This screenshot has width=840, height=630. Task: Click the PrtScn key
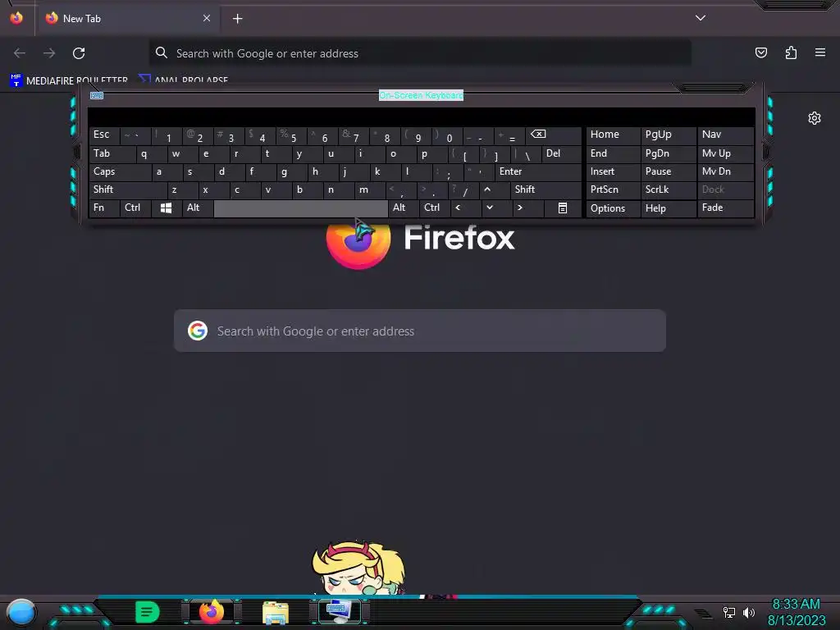click(x=613, y=189)
